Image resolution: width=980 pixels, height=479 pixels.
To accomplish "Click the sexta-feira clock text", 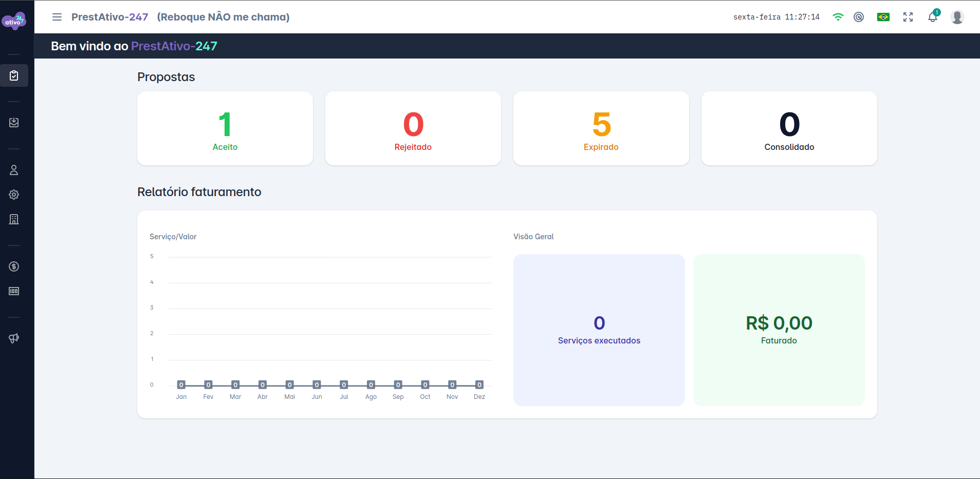I will (776, 17).
